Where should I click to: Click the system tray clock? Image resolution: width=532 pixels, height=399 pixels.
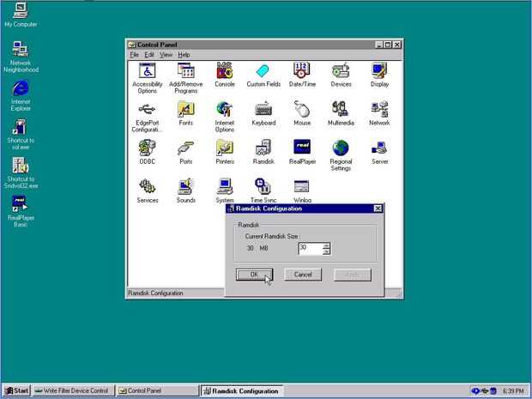point(513,391)
